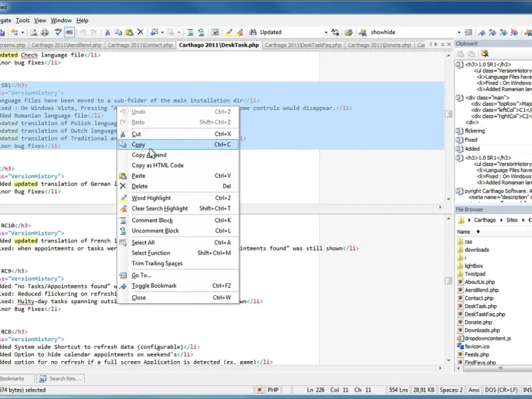Open the View menu
532x399 pixels.
click(x=40, y=21)
